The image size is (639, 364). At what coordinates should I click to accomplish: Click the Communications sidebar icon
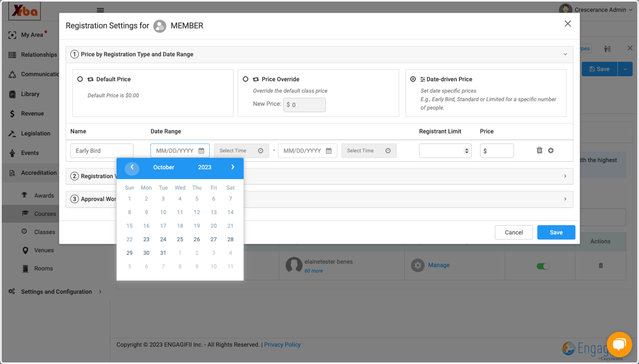(x=12, y=75)
